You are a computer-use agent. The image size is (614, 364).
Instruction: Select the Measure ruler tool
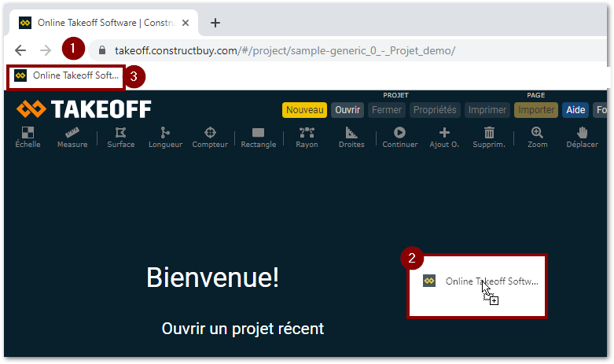coord(72,137)
